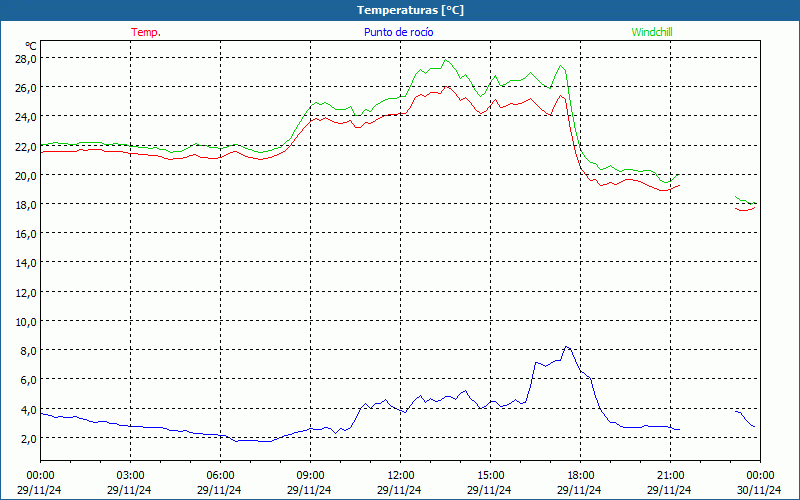Click the 15:00 time axis label
Viewport: 800px width, 500px height.
pyautogui.click(x=490, y=476)
